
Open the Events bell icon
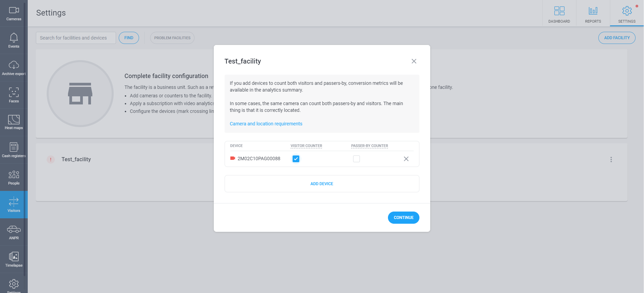coord(14,41)
